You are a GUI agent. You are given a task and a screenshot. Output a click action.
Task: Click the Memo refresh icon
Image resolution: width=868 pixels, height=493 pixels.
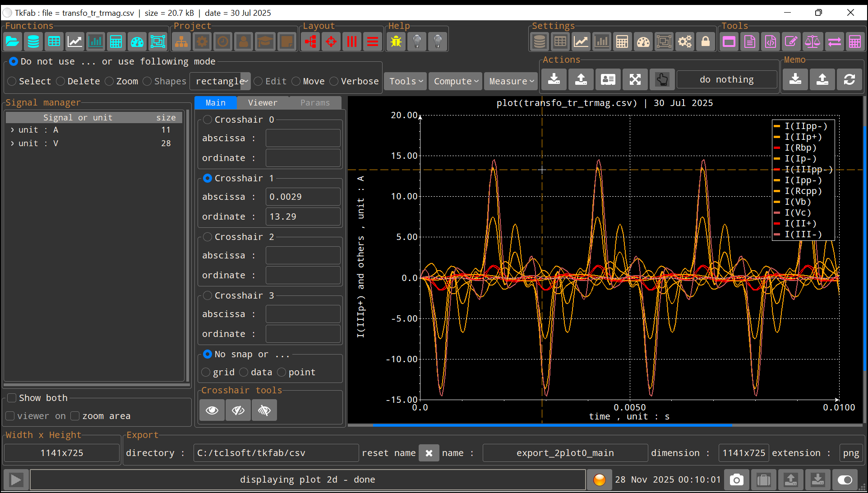(849, 80)
